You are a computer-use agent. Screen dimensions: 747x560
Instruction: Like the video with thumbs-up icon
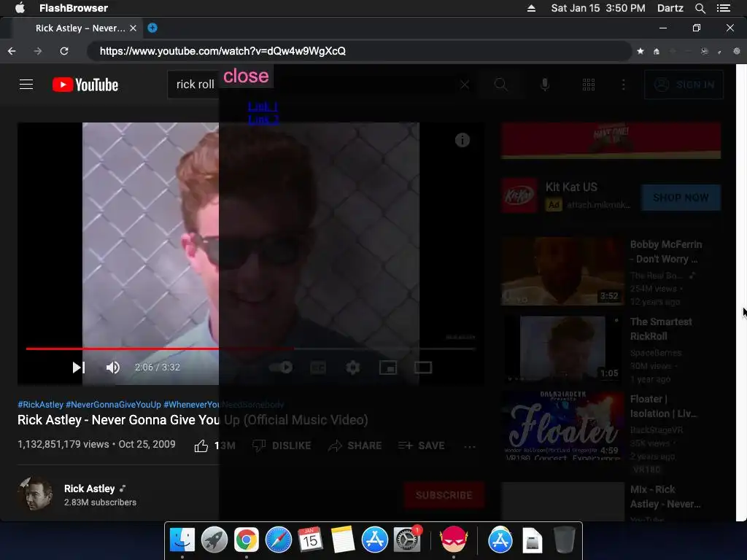pos(201,446)
